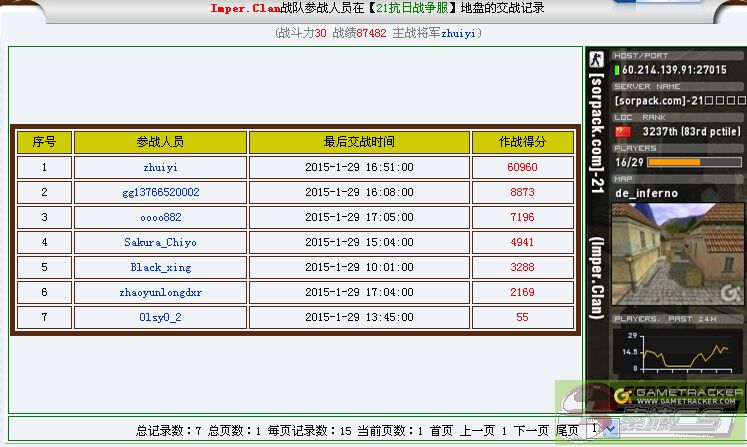This screenshot has height=447, width=747.
Task: Click the China flag icon next to rank
Action: (x=623, y=131)
